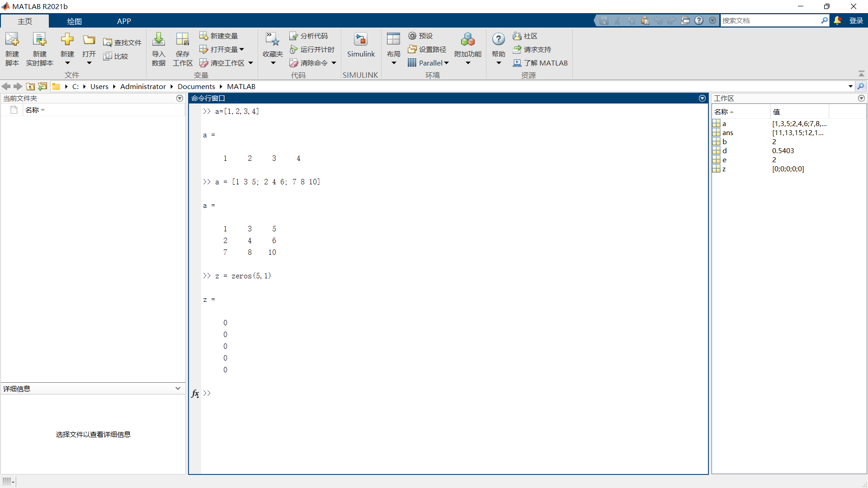The height and width of the screenshot is (488, 868).
Task: Click the forward arrow in the address bar
Action: 18,86
